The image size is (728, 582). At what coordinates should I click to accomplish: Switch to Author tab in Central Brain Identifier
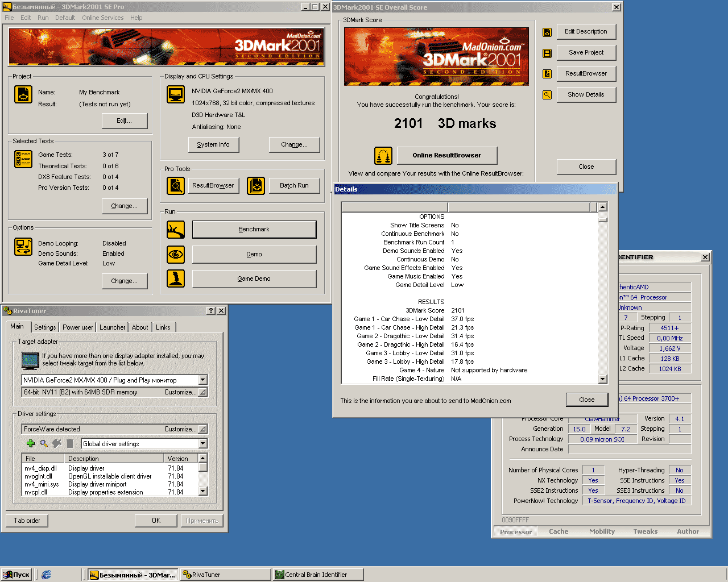pyautogui.click(x=688, y=531)
